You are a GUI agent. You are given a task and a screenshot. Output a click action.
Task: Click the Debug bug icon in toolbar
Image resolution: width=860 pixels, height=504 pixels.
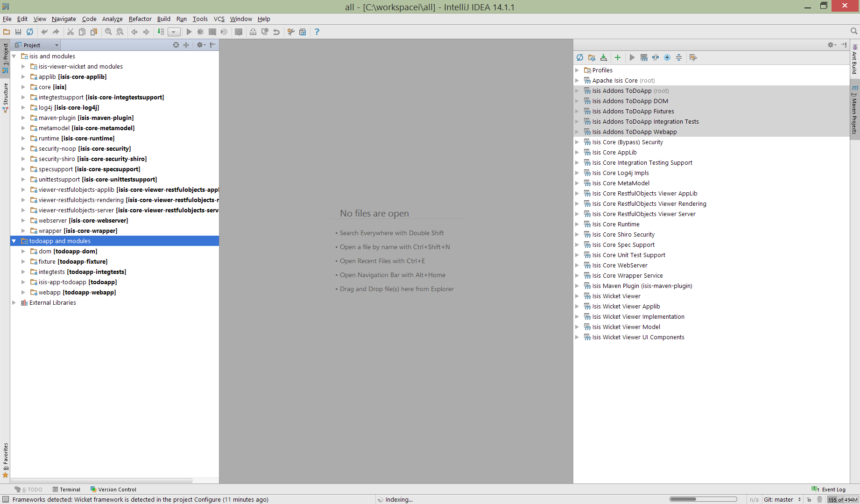tap(201, 32)
